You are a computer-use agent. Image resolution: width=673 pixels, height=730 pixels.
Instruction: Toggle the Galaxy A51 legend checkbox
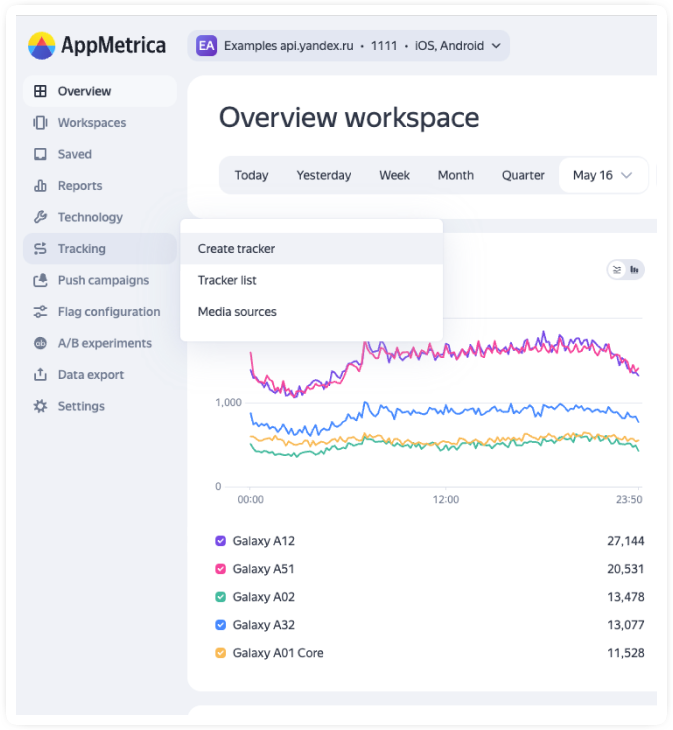pyautogui.click(x=221, y=569)
